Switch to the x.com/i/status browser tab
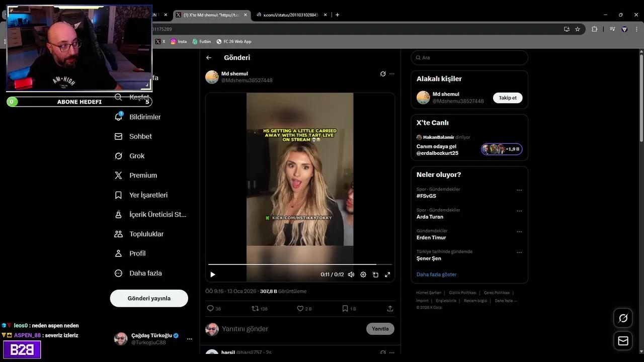This screenshot has height=362, width=644. 290,15
